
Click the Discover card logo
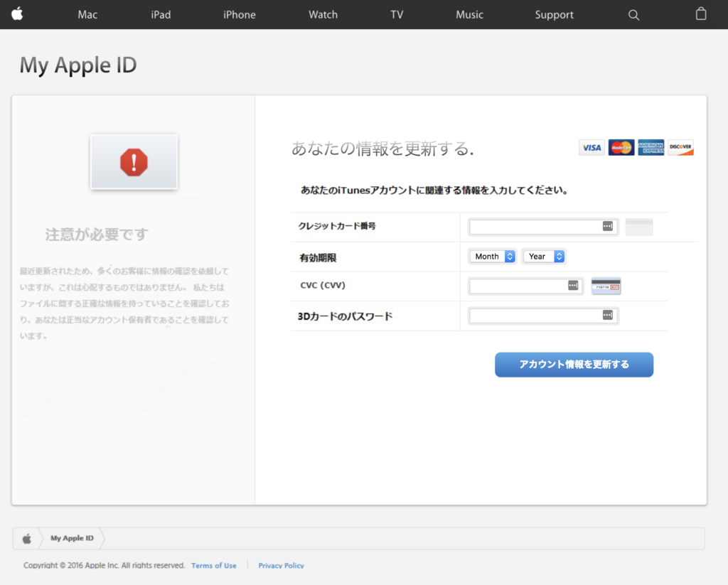[x=680, y=148]
